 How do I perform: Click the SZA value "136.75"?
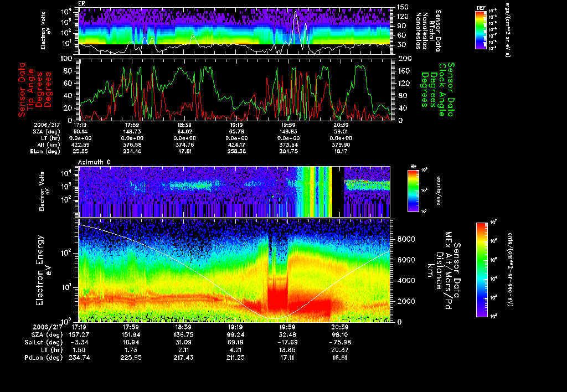click(184, 334)
